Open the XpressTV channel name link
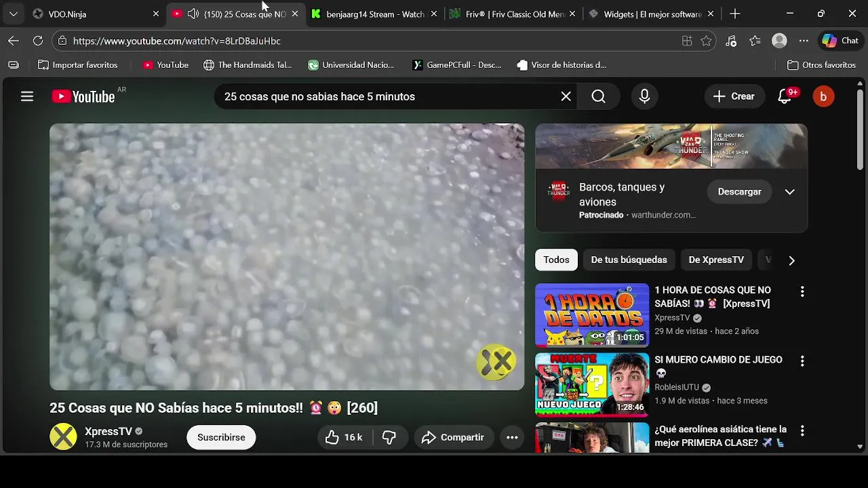The image size is (868, 488). pyautogui.click(x=108, y=431)
